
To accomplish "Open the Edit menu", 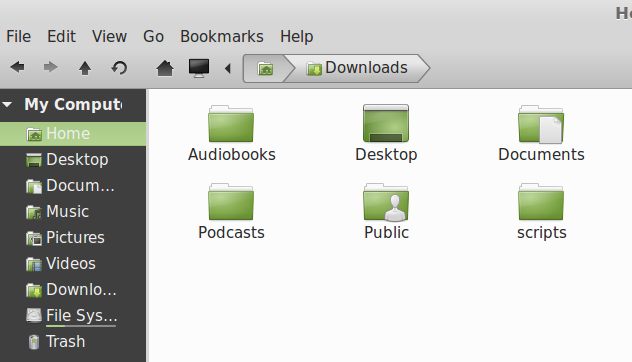I will point(61,37).
